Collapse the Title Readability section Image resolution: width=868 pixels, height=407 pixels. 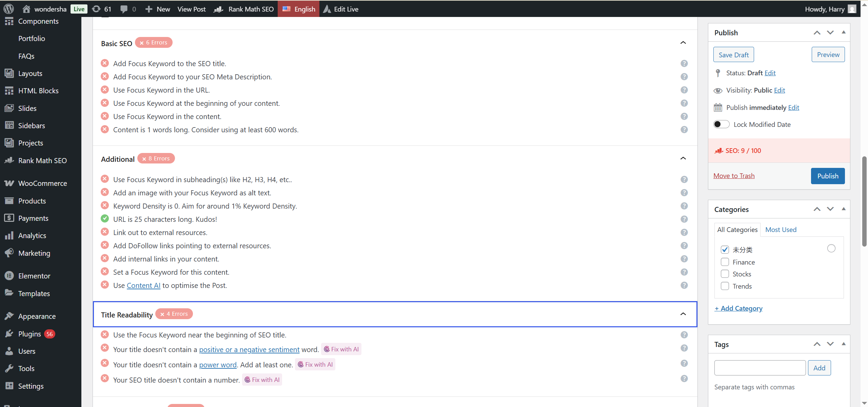coord(683,314)
